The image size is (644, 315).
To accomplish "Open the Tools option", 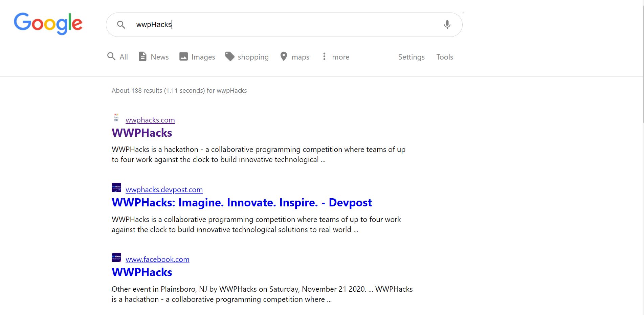I will 445,57.
